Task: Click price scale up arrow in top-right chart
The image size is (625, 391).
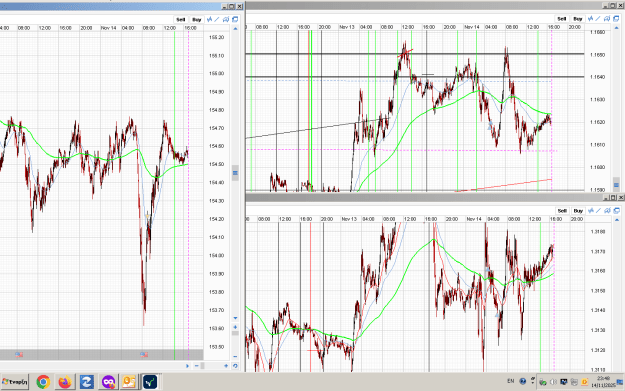Action: (617, 28)
